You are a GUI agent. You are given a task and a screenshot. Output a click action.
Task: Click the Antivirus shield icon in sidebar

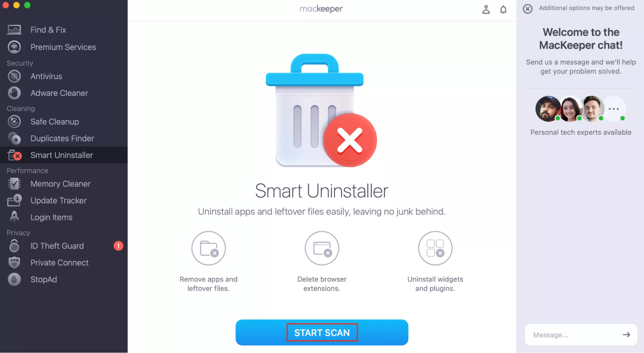point(14,76)
